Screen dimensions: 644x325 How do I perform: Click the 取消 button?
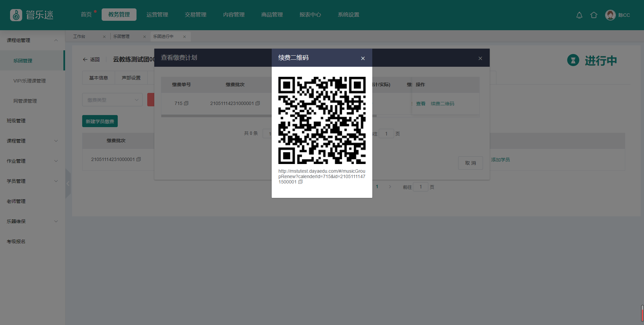point(470,163)
